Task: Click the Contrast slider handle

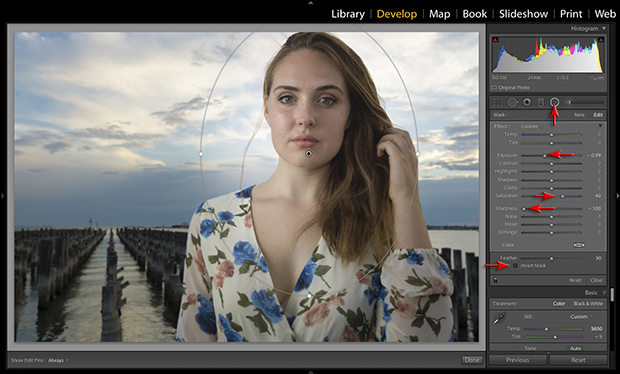Action: (552, 163)
